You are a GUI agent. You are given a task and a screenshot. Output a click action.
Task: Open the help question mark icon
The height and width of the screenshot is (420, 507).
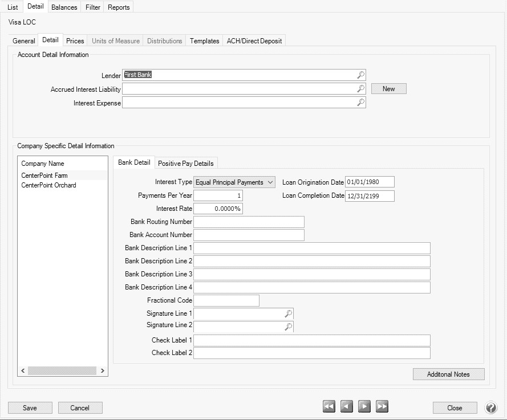click(x=491, y=407)
